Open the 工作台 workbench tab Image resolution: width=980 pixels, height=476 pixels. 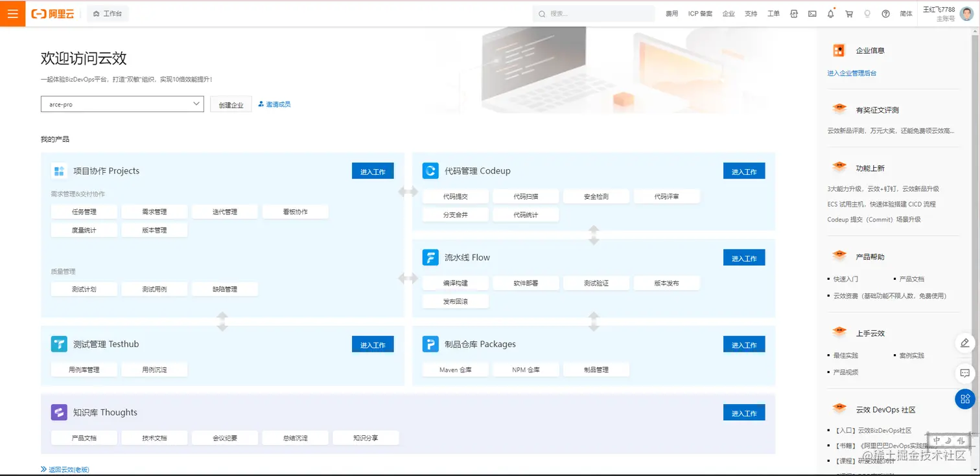(108, 14)
